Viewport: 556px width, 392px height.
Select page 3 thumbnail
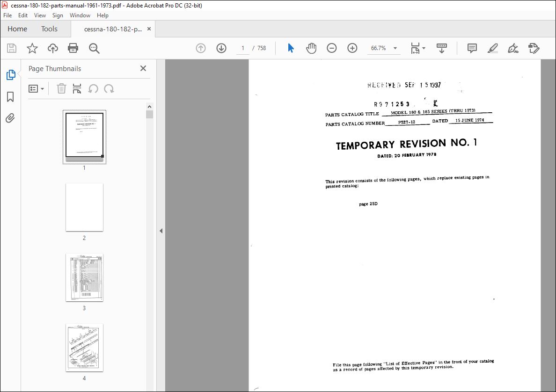click(84, 277)
